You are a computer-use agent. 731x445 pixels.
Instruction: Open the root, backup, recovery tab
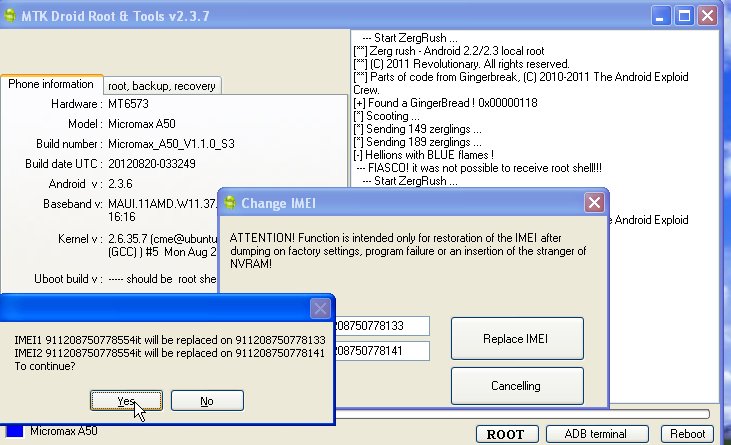pos(161,86)
